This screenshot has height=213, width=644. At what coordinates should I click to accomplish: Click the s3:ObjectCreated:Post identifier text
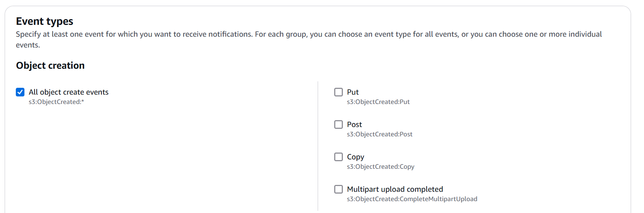click(379, 134)
